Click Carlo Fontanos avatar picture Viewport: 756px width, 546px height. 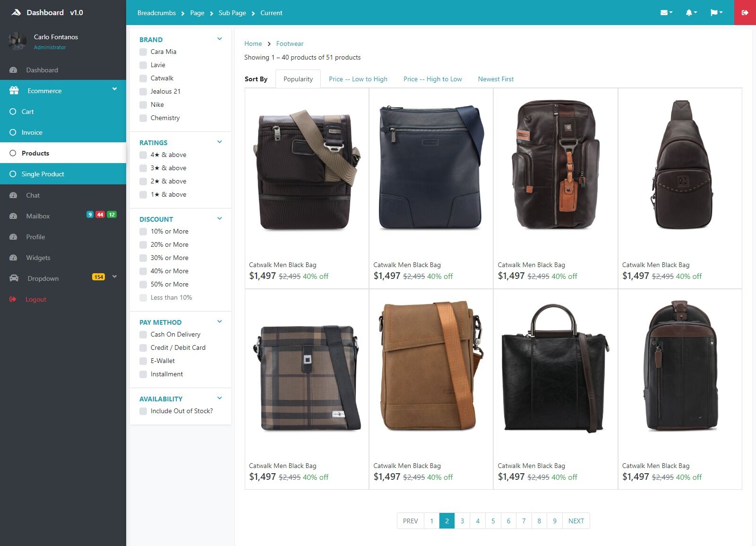(x=17, y=41)
